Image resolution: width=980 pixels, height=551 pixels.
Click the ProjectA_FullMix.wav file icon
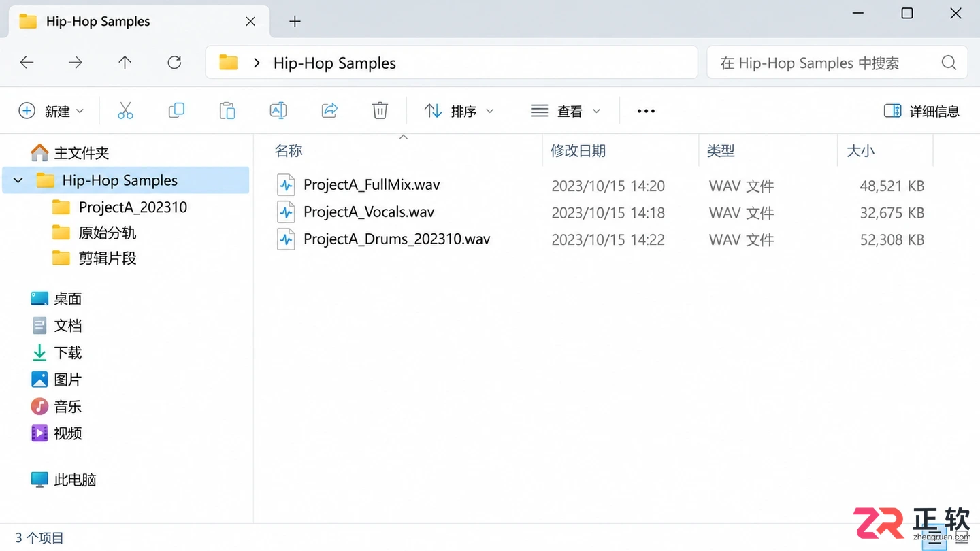pos(286,184)
